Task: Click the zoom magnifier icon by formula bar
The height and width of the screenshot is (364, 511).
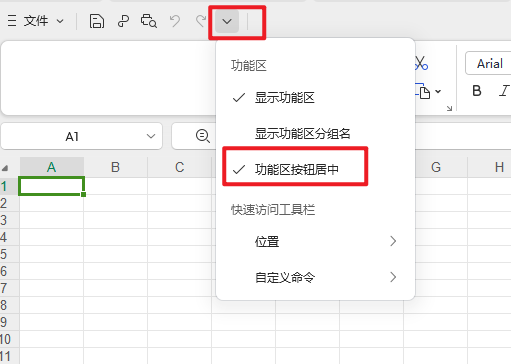Action: click(203, 136)
